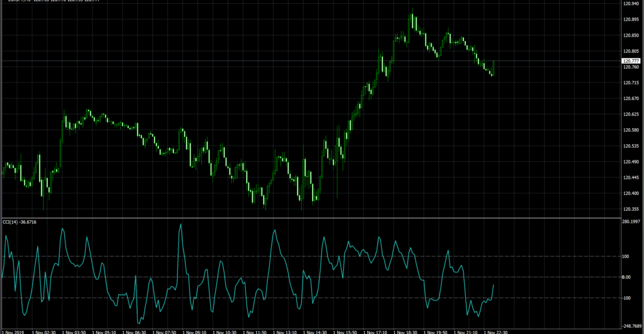
Task: Click price scale value 120.940
Action: tap(631, 4)
